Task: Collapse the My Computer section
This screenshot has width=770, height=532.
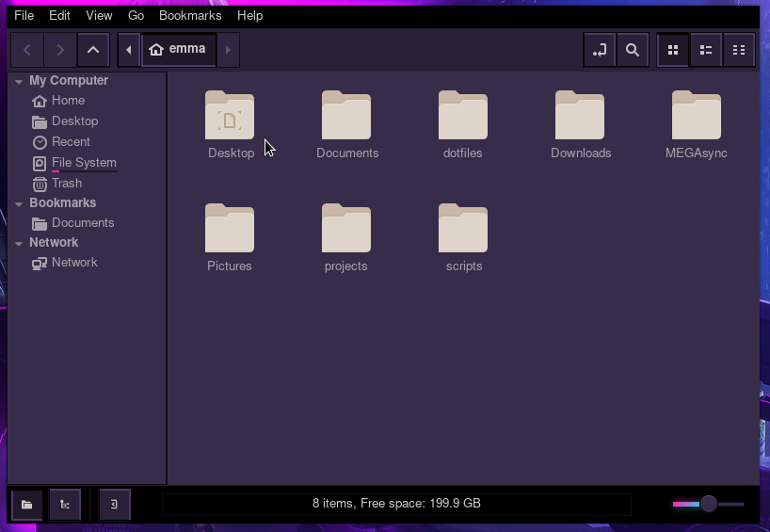Action: (19, 81)
